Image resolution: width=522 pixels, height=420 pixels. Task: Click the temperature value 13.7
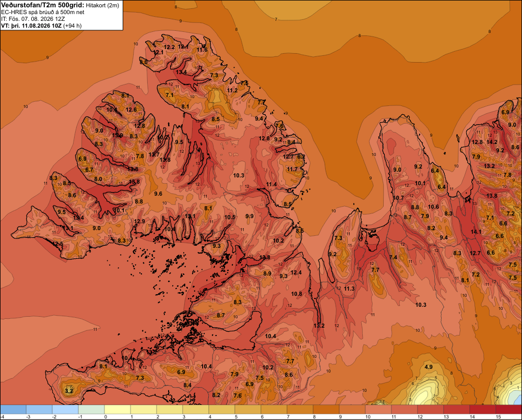[154, 154]
